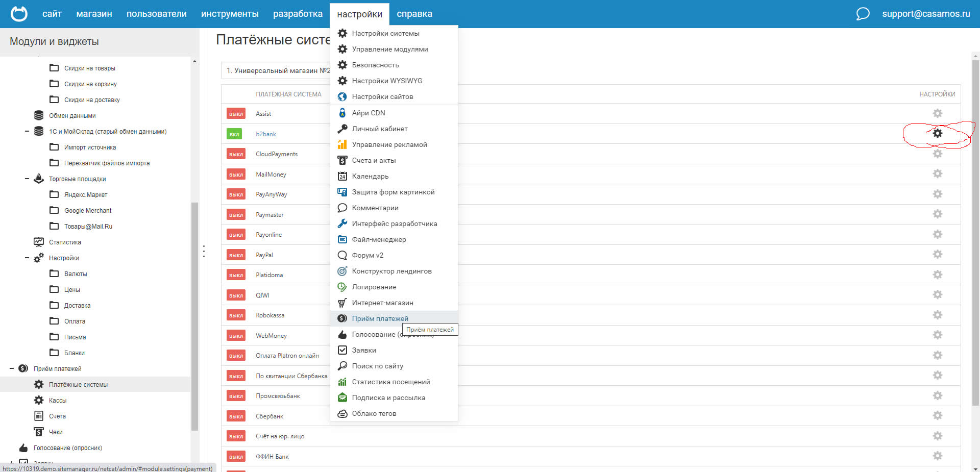Image resolution: width=980 pixels, height=472 pixels.
Task: Turn on Robokassa using its 'выкл' badge
Action: pyautogui.click(x=236, y=315)
